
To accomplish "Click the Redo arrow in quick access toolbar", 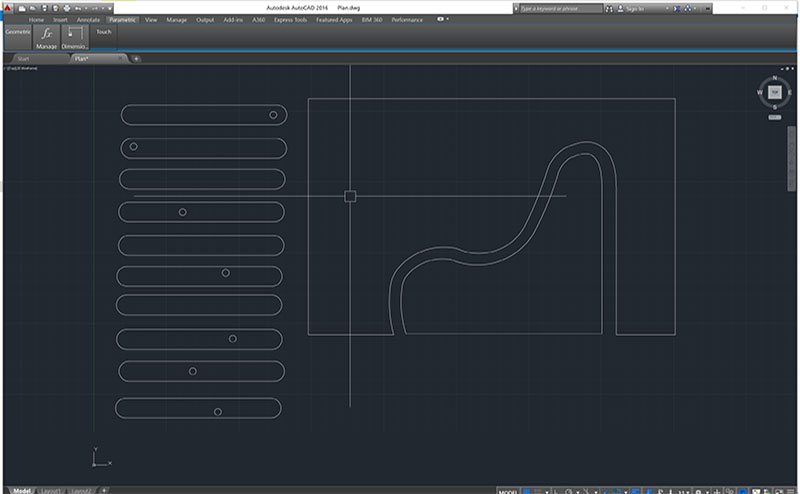I will point(95,9).
